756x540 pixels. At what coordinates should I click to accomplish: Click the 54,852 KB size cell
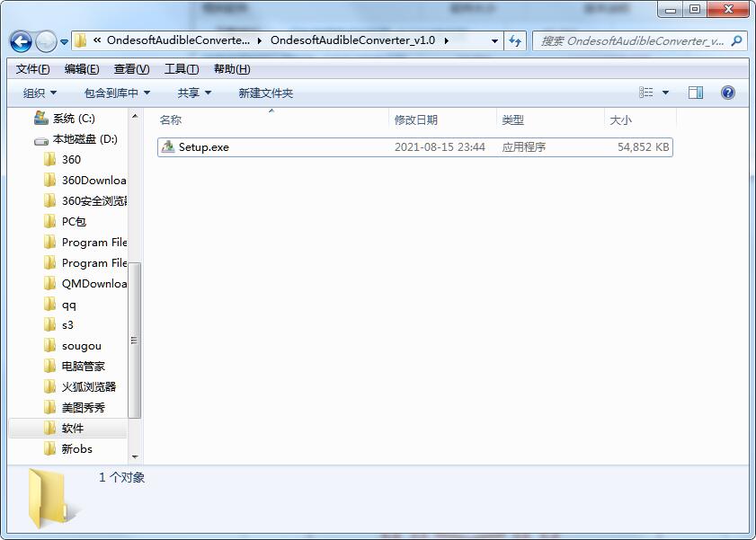click(643, 147)
